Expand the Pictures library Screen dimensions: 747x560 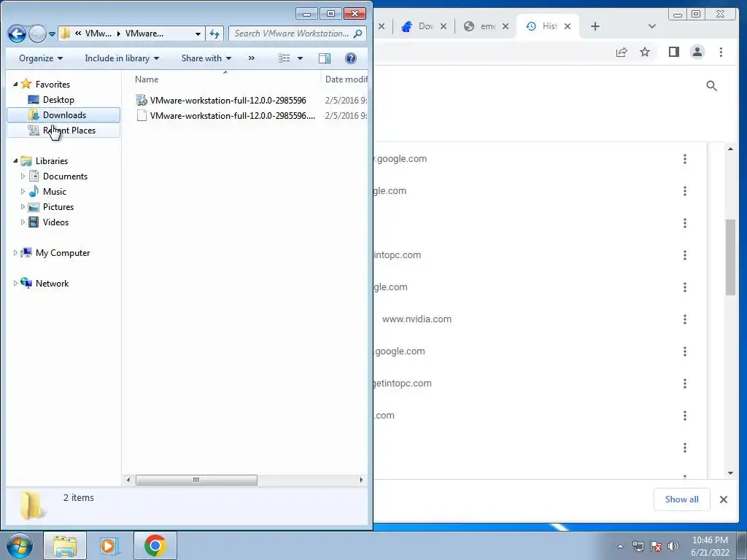point(23,206)
